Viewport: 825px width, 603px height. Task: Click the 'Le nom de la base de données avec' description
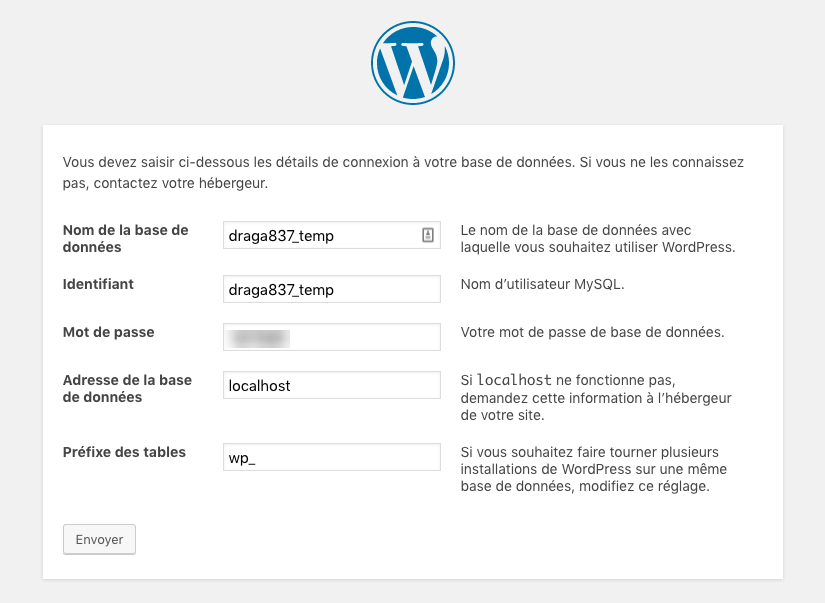(598, 238)
